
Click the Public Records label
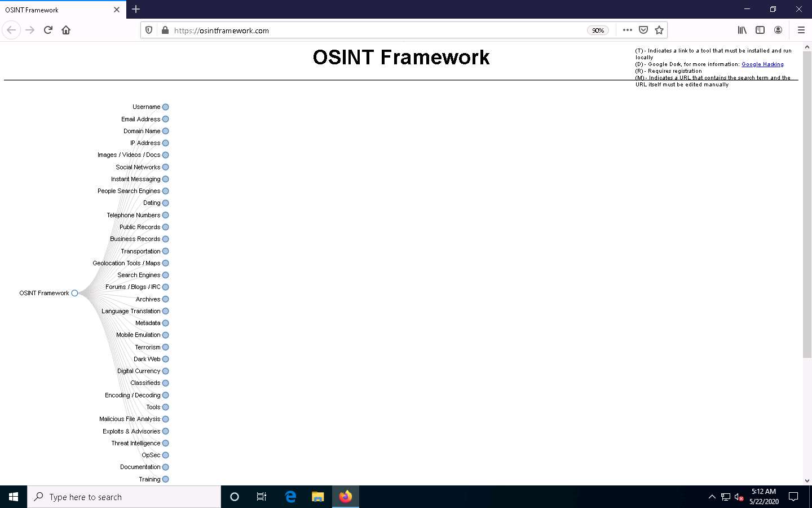(140, 227)
